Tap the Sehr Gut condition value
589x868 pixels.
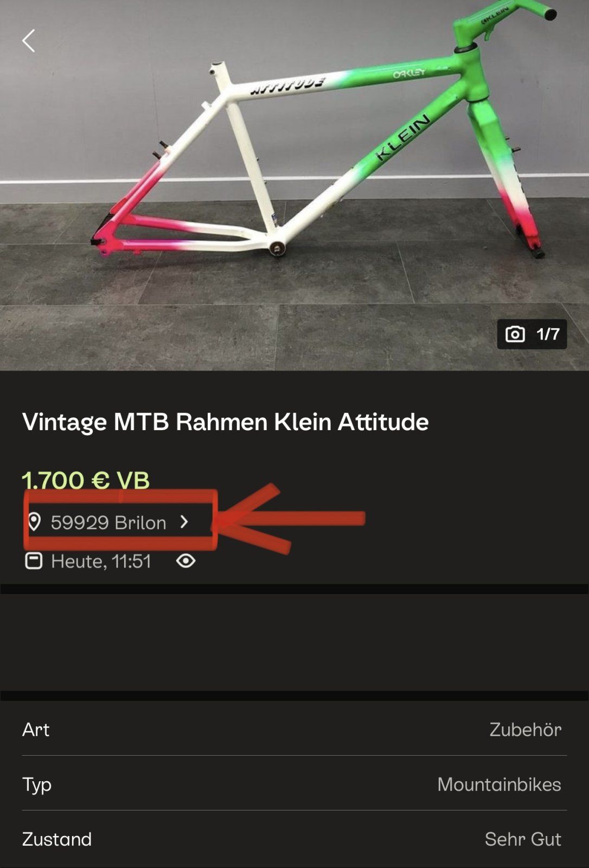[x=523, y=839]
